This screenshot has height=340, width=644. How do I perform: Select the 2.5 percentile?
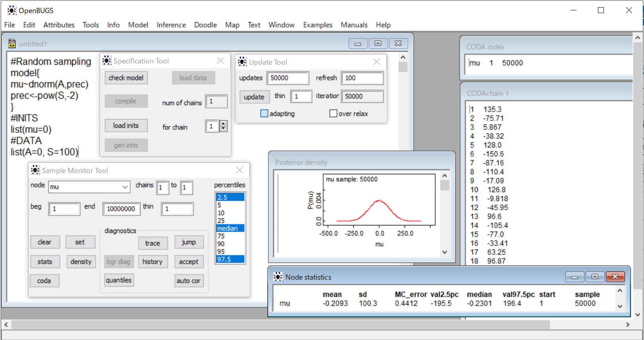pyautogui.click(x=230, y=197)
